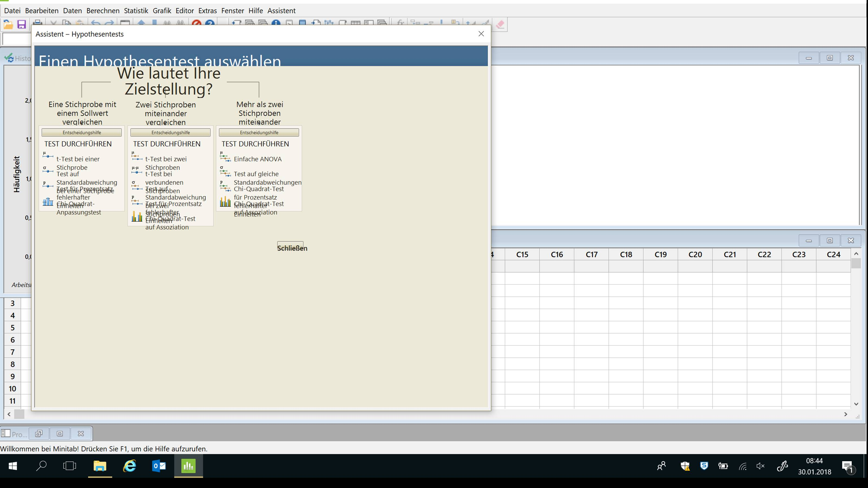The width and height of the screenshot is (868, 488).
Task: Click Entscheidungshilfe under Zwei Stichproben
Action: (170, 132)
